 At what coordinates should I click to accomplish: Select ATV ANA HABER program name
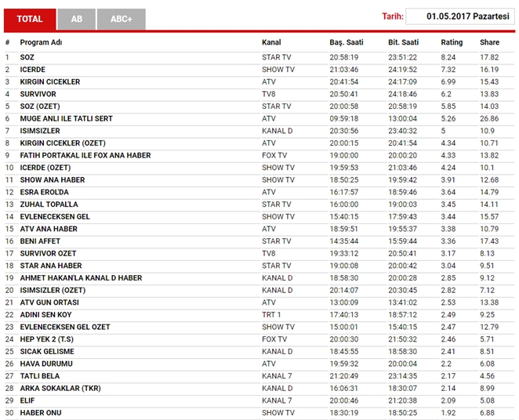(x=49, y=229)
